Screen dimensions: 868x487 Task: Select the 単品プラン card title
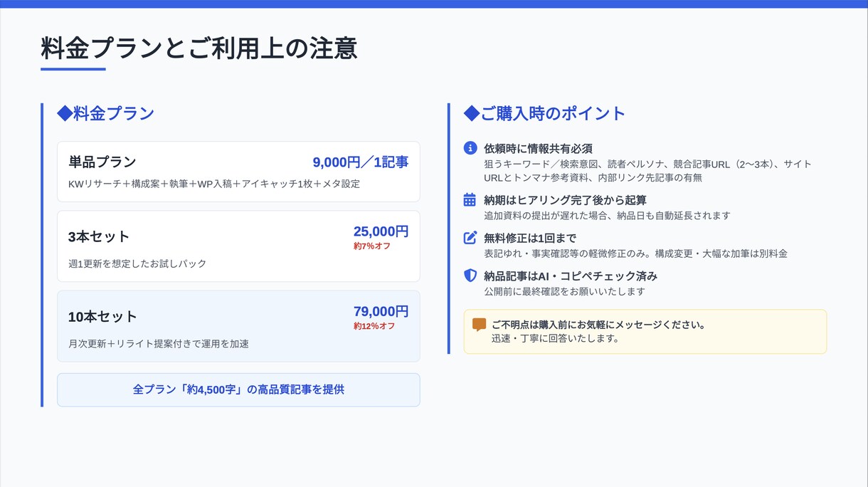pyautogui.click(x=102, y=162)
